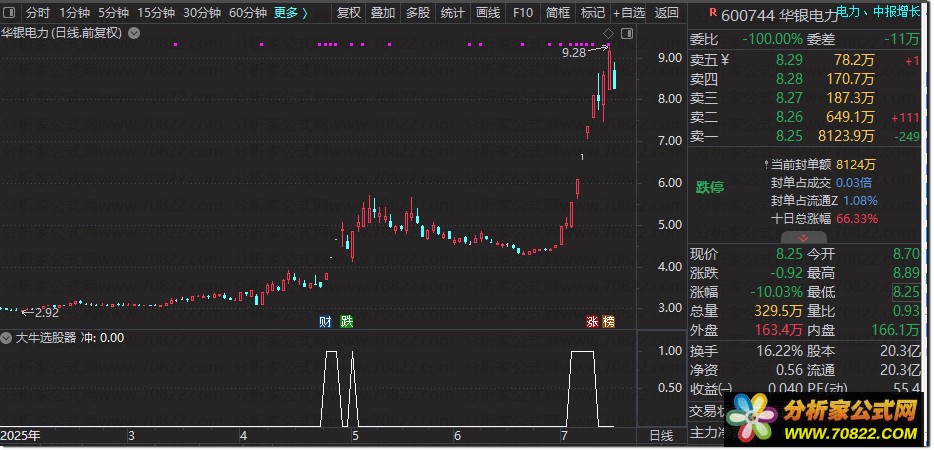Click the 卖一 price 8.25

pyautogui.click(x=789, y=136)
